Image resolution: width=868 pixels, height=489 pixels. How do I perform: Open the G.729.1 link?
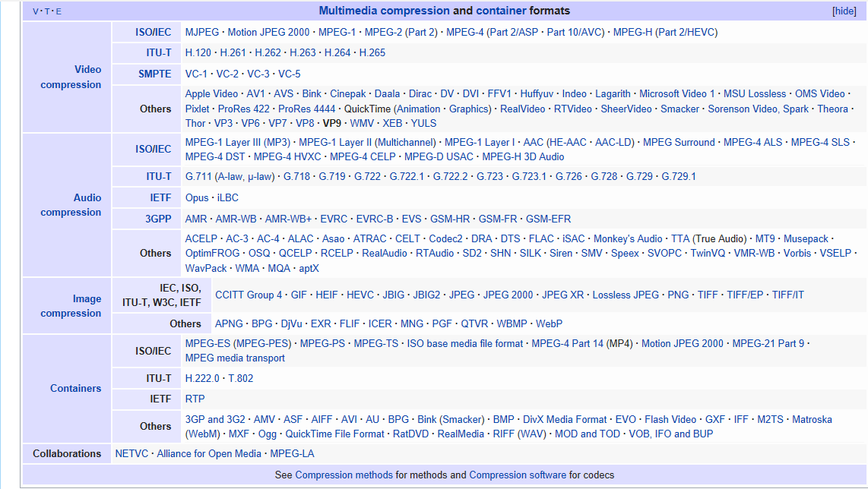click(x=679, y=176)
